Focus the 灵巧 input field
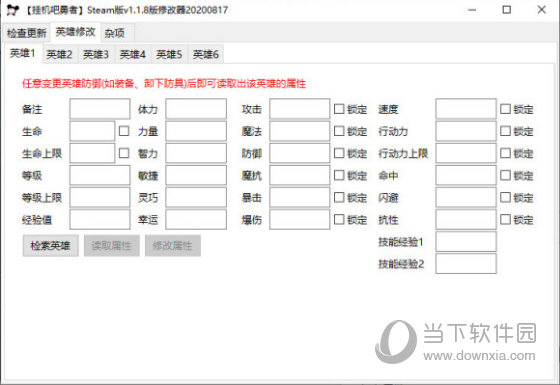Viewport: 560px width, 385px height. pos(196,198)
